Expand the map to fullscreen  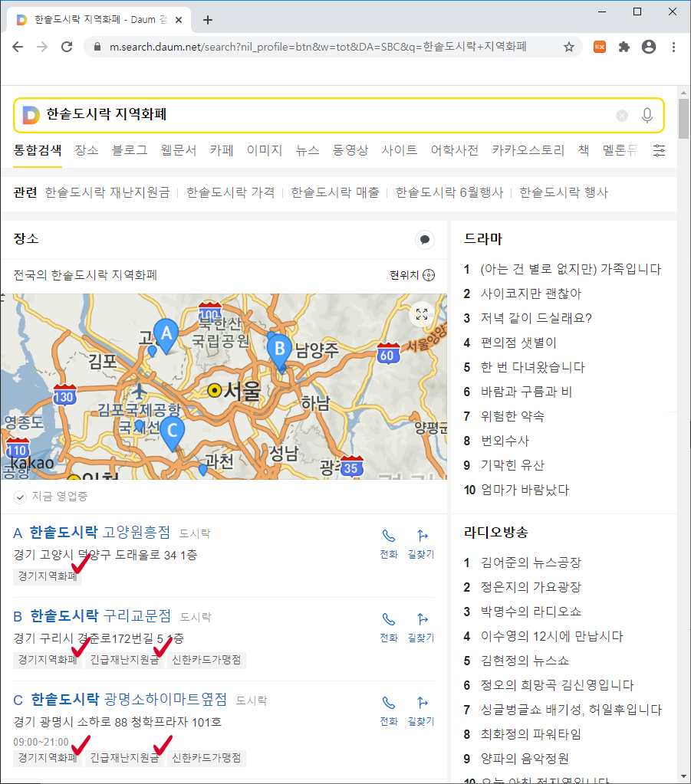[422, 314]
